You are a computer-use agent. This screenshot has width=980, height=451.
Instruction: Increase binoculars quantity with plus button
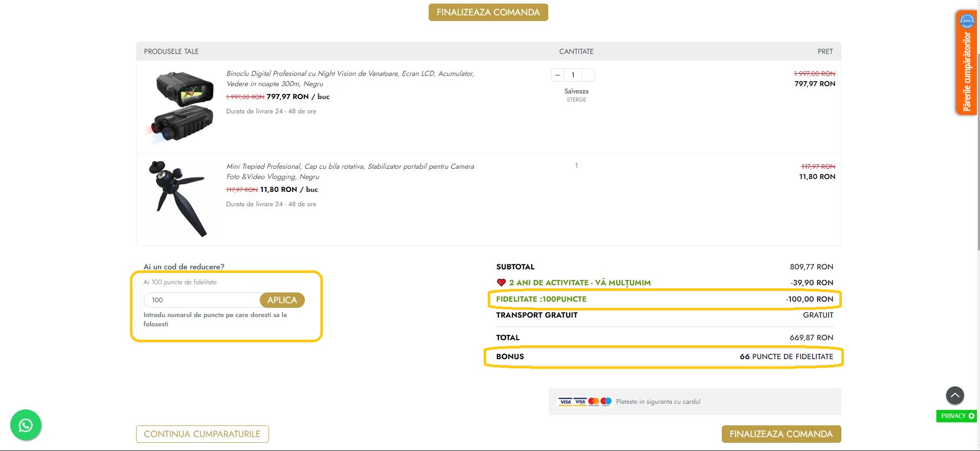coord(589,75)
